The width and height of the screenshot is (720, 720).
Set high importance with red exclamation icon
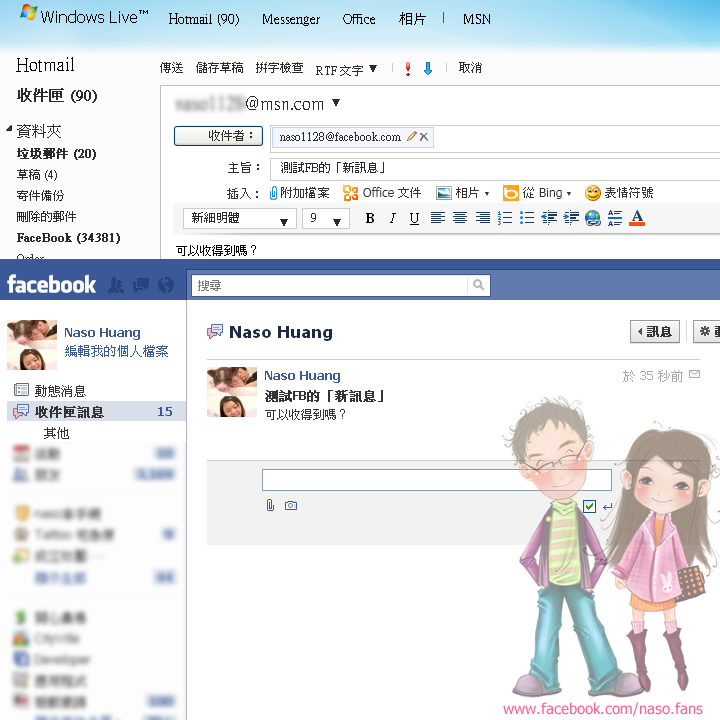tap(407, 68)
